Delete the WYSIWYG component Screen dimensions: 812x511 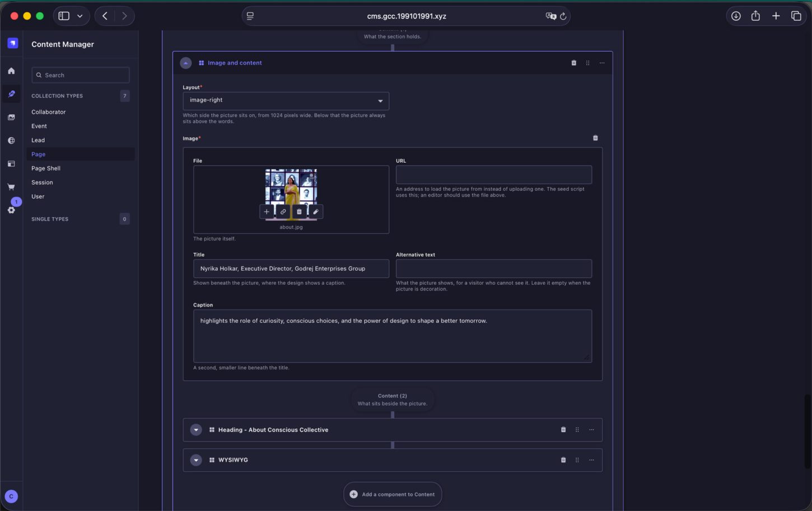click(563, 460)
